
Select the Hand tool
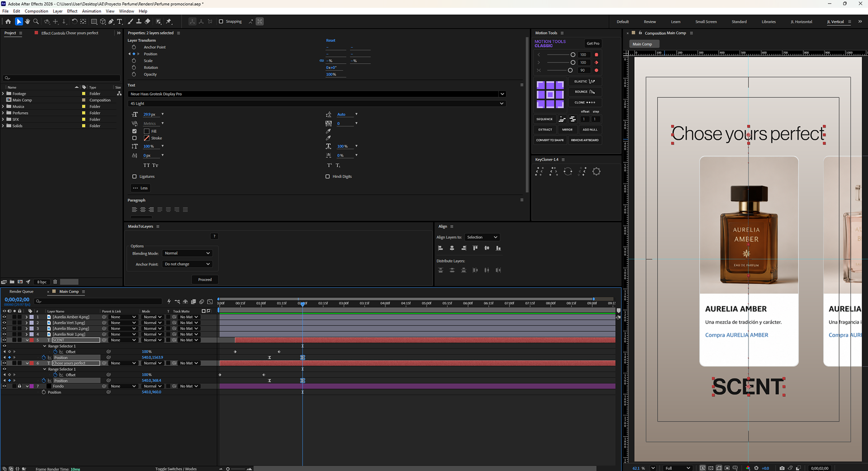28,22
